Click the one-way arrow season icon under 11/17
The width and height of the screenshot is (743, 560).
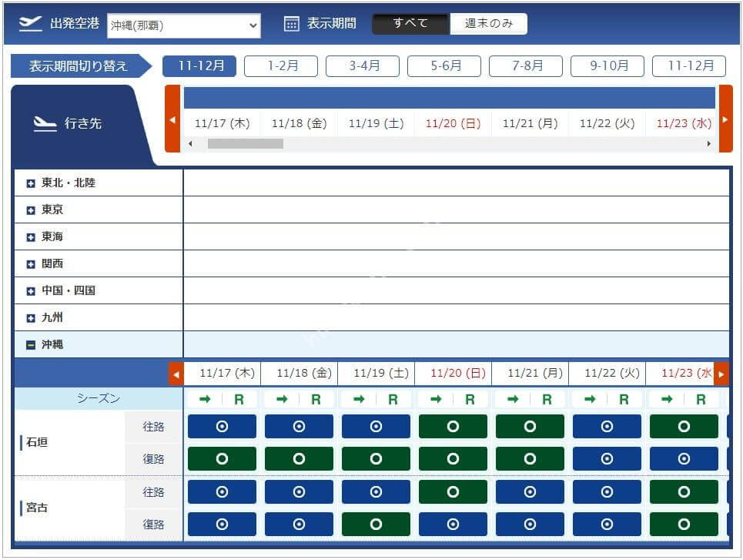pyautogui.click(x=205, y=399)
